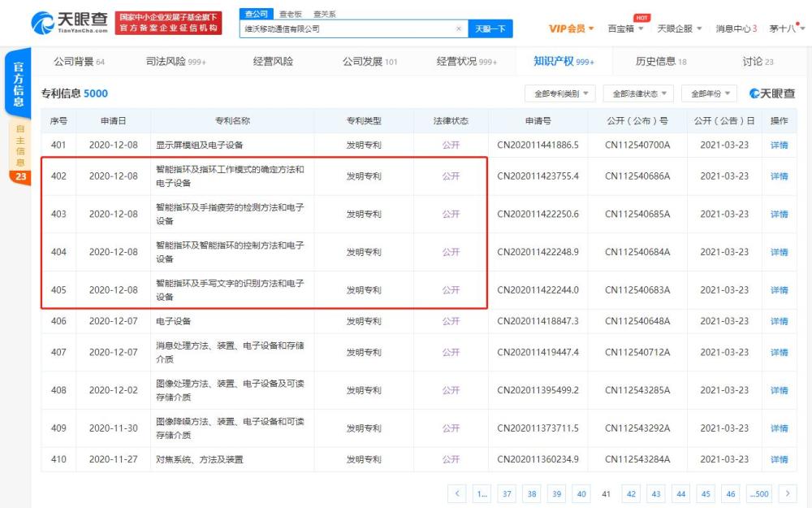The height and width of the screenshot is (508, 812).
Task: Open 详情 for patent row 405
Action: click(779, 290)
